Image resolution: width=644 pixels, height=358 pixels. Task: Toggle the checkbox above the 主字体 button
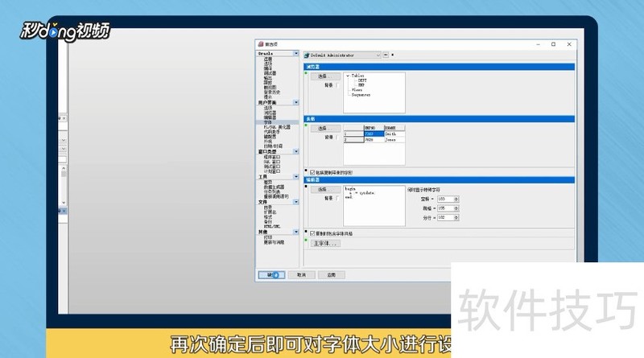[x=312, y=233]
